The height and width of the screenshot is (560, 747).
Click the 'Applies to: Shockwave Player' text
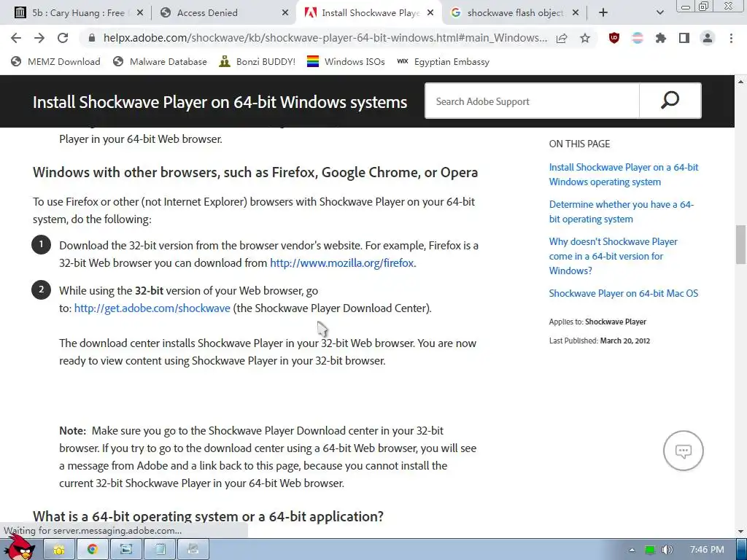[x=597, y=322]
